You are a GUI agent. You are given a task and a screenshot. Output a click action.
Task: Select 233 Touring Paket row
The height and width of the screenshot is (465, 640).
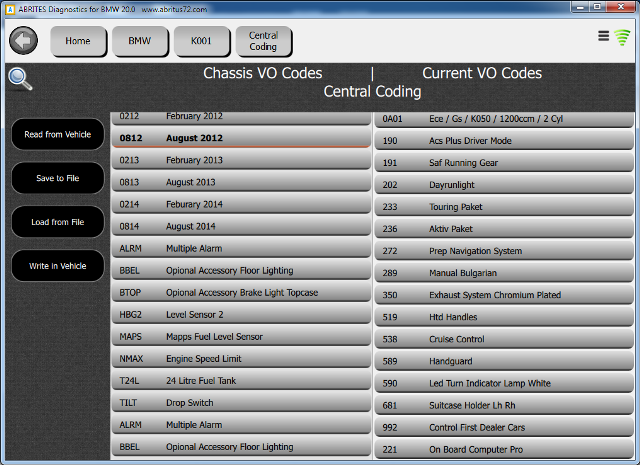pyautogui.click(x=504, y=207)
